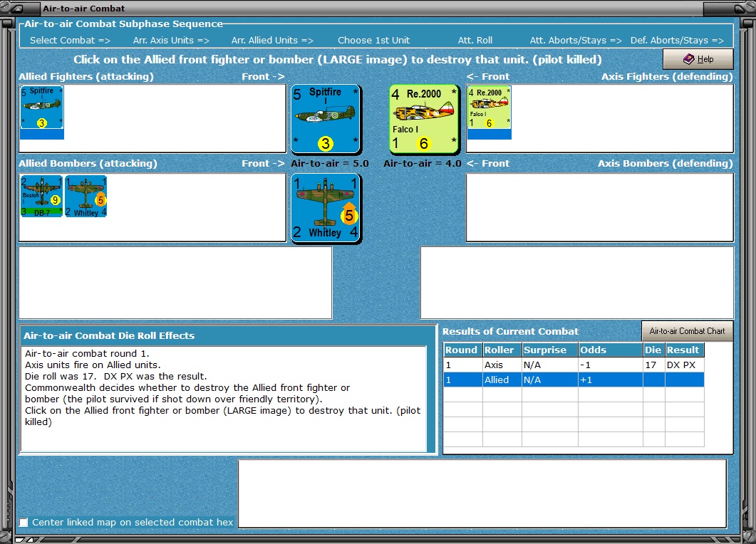Click the Die column header
756x544 pixels.
pyautogui.click(x=654, y=350)
